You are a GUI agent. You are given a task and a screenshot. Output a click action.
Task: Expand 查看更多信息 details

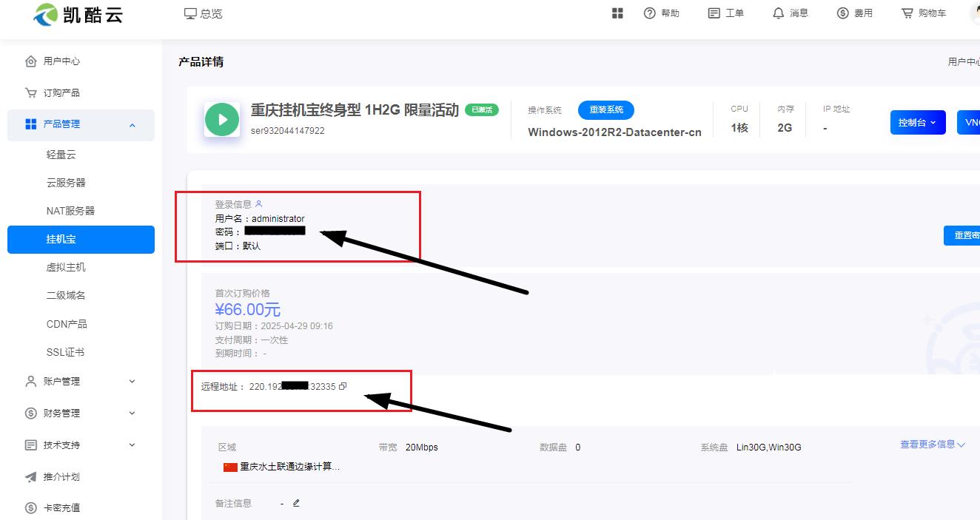click(x=933, y=445)
